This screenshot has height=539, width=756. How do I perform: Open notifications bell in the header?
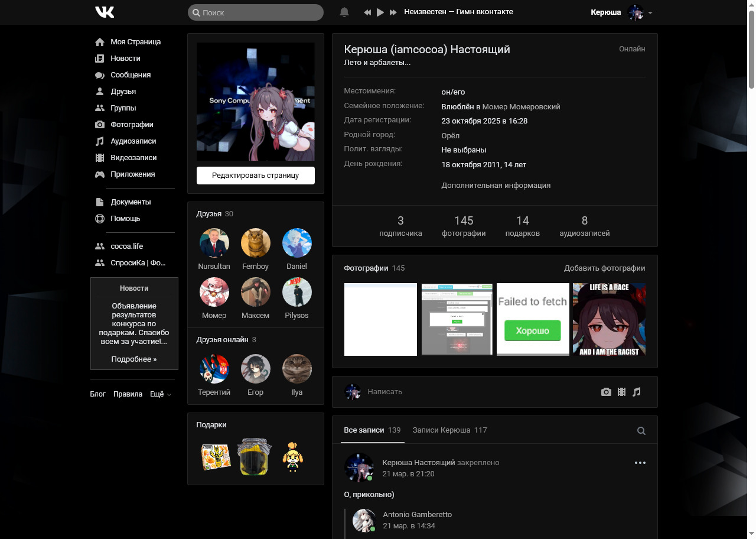pos(344,12)
